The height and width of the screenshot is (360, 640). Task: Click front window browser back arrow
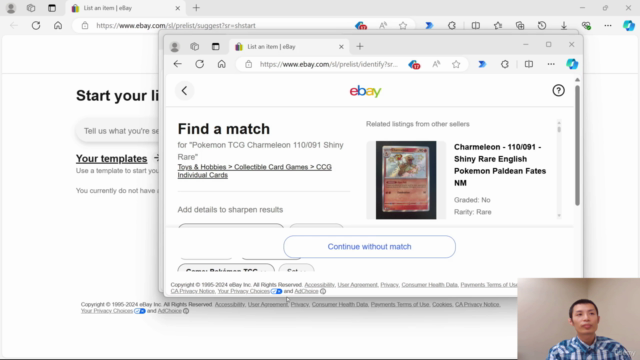[178, 64]
